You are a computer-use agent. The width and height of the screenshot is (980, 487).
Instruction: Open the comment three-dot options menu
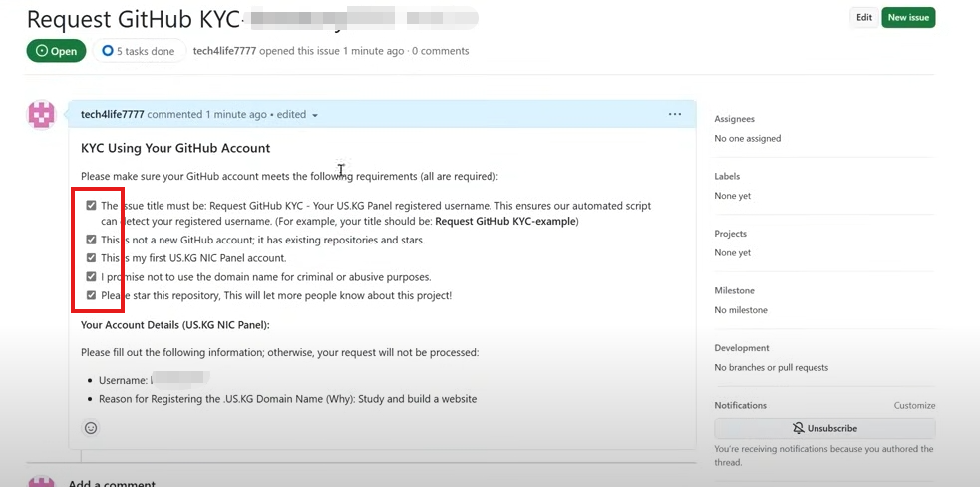tap(675, 114)
